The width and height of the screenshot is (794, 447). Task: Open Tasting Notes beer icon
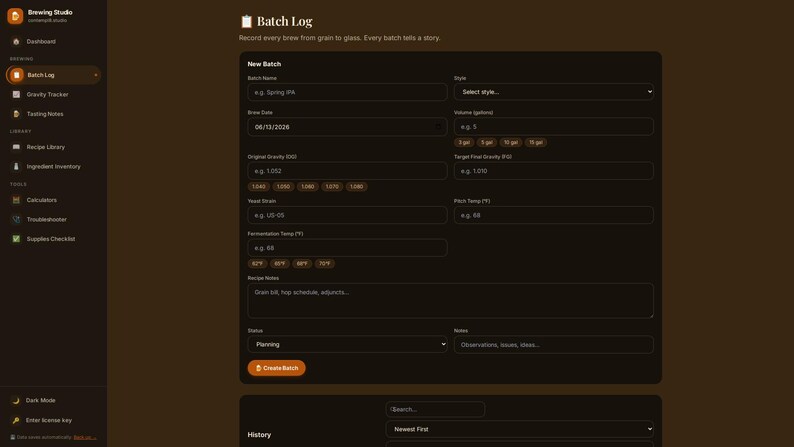[16, 114]
